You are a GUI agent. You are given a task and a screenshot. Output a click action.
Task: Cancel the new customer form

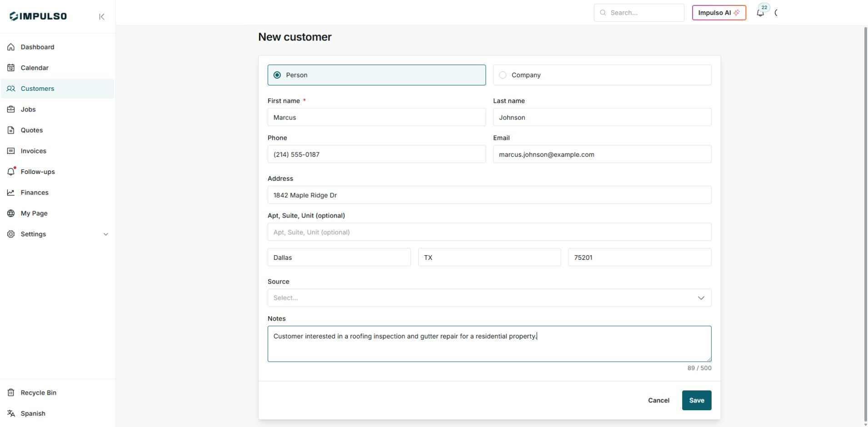pos(658,400)
